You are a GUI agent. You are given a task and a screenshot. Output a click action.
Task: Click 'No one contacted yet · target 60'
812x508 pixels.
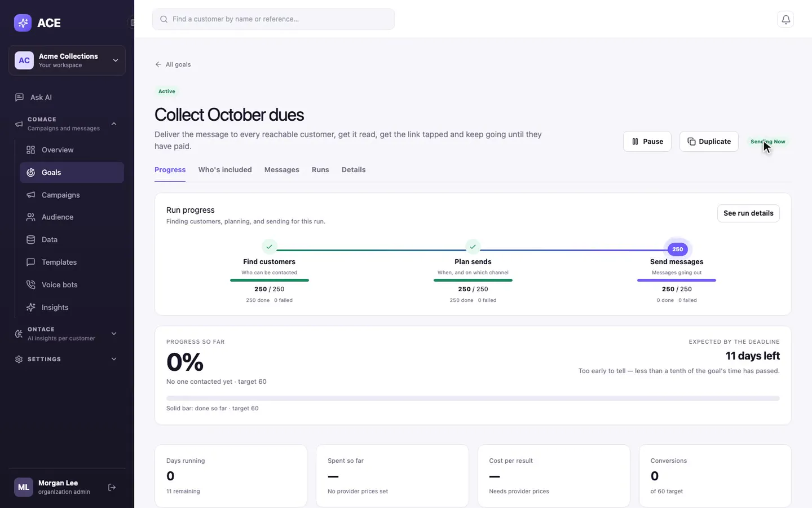pyautogui.click(x=217, y=382)
